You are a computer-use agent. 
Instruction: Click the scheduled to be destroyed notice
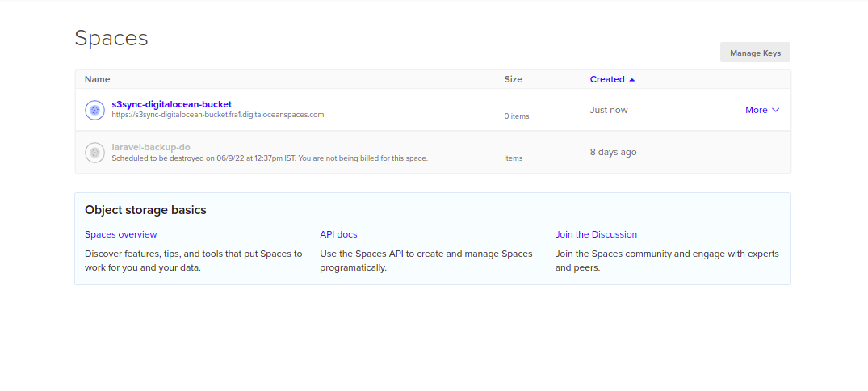tap(270, 158)
